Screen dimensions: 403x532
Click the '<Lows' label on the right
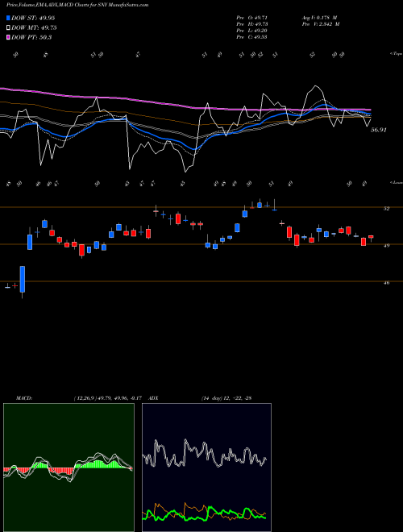pyautogui.click(x=397, y=182)
